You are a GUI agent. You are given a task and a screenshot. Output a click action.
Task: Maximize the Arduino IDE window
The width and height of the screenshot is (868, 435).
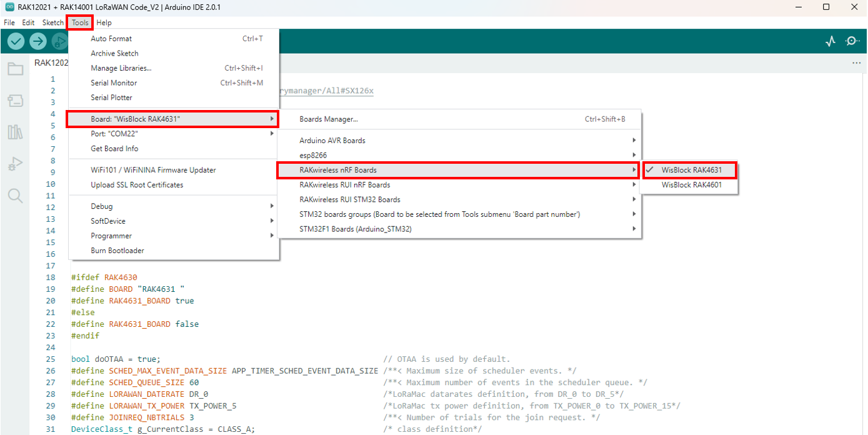pos(826,7)
